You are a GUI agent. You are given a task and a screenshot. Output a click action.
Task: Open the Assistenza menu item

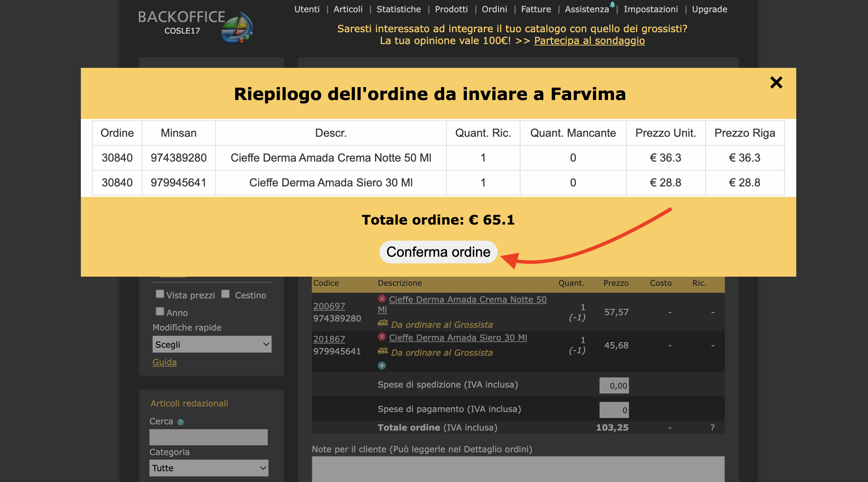(587, 9)
